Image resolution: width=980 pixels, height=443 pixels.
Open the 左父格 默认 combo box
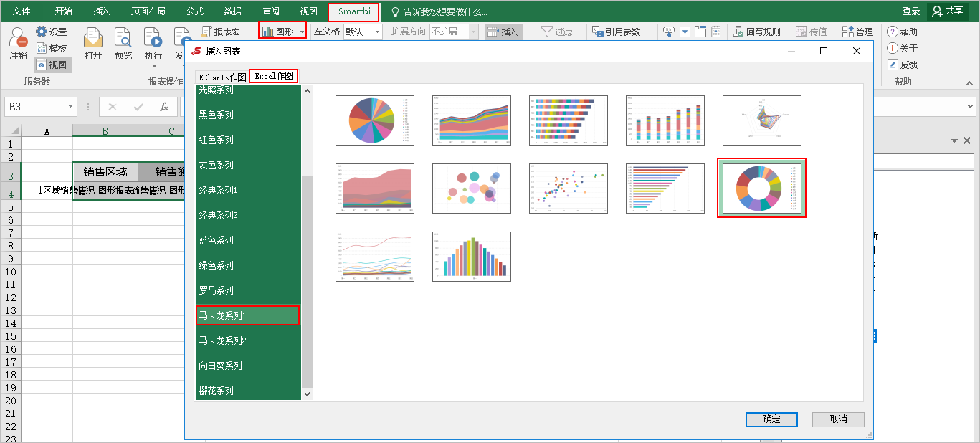pos(362,32)
